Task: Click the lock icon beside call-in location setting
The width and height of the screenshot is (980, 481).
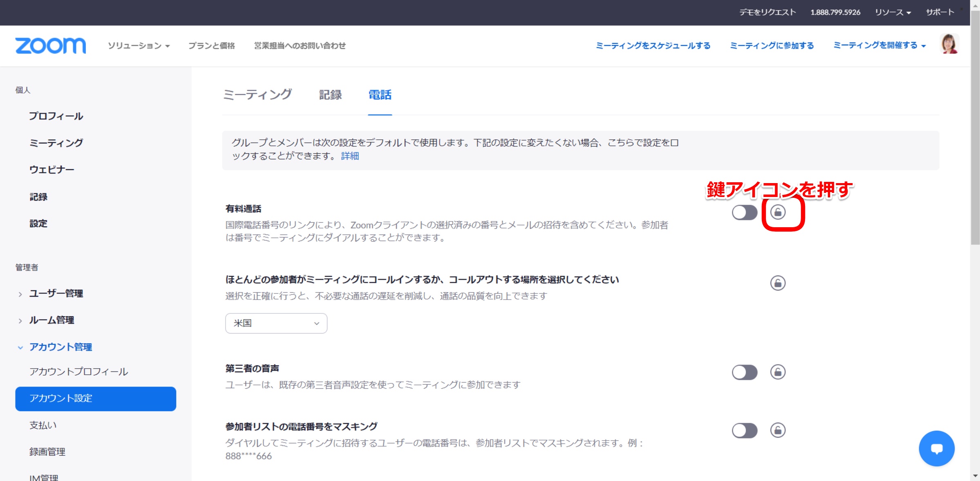Action: (x=778, y=283)
